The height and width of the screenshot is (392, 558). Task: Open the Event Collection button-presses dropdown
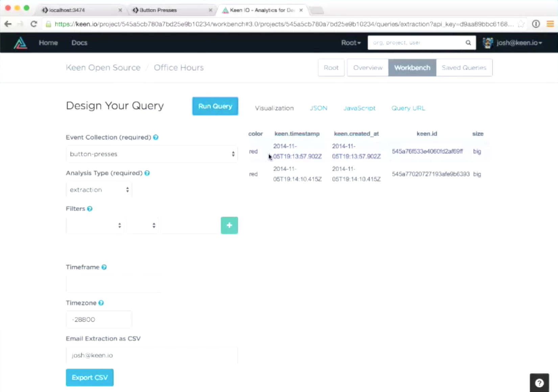point(152,154)
